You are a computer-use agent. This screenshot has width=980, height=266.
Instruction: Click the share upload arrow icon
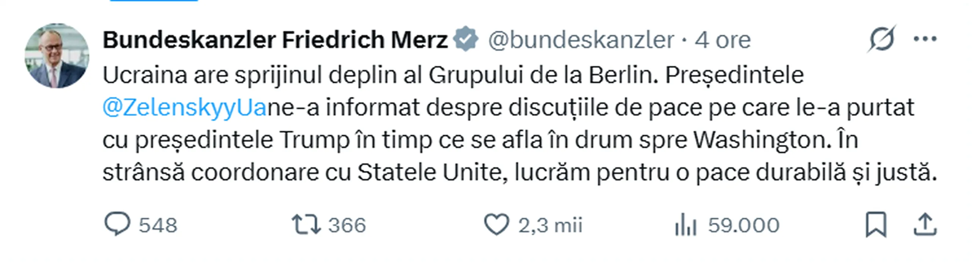(925, 225)
